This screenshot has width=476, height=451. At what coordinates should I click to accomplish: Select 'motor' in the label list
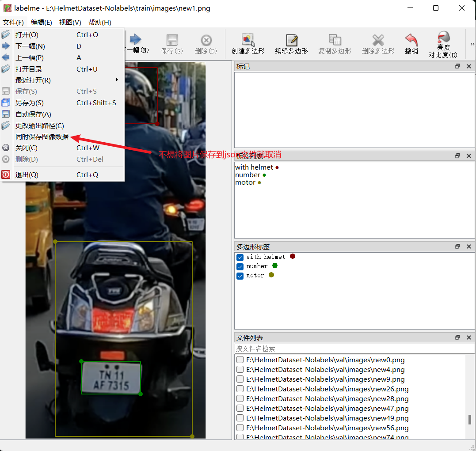[245, 182]
